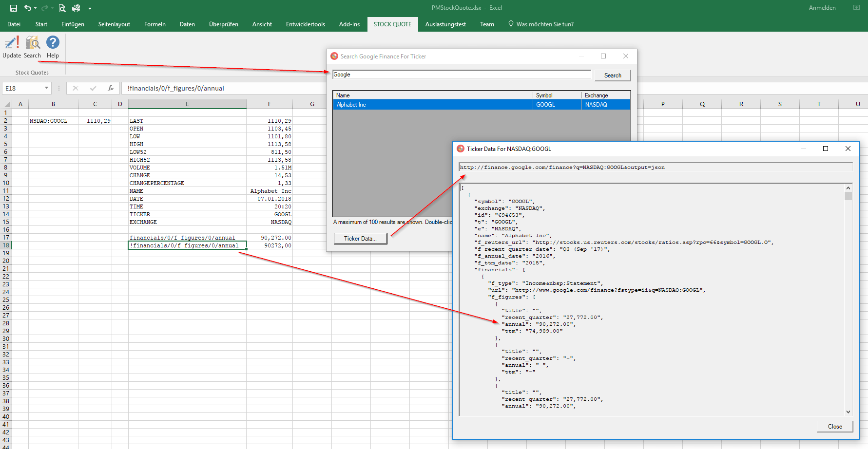Open Insert Function via the fx icon
Viewport: 868px width, 449px height.
(111, 88)
